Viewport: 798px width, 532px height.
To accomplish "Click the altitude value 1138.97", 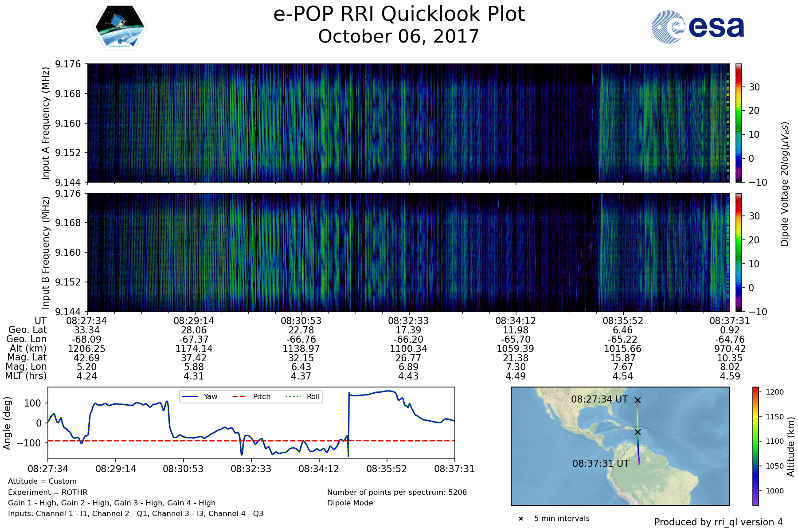I will [301, 349].
